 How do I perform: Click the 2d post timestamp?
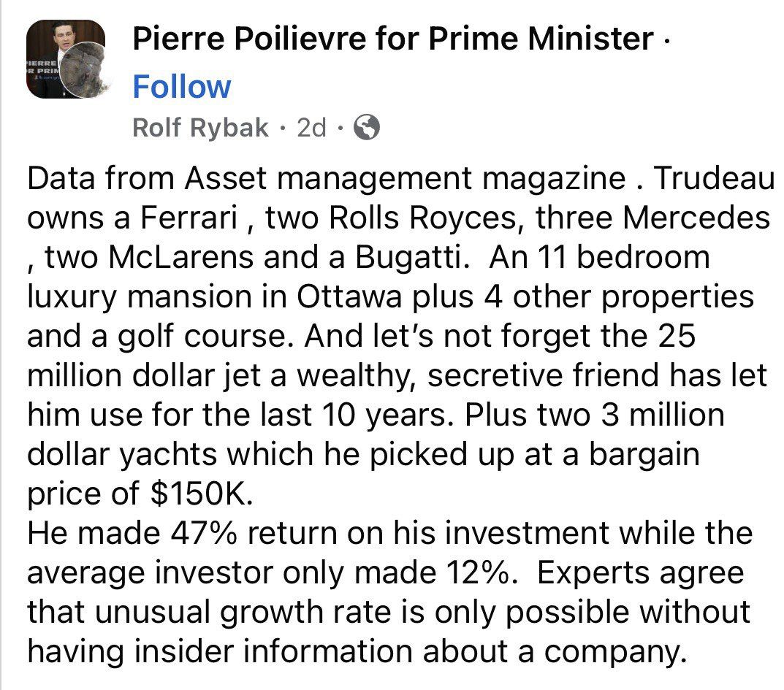[312, 129]
